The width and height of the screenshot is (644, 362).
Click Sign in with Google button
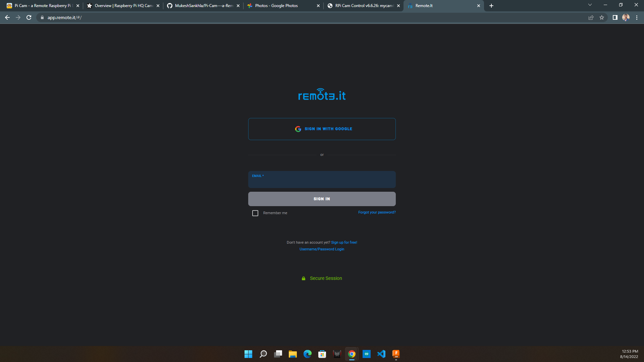coord(322,129)
